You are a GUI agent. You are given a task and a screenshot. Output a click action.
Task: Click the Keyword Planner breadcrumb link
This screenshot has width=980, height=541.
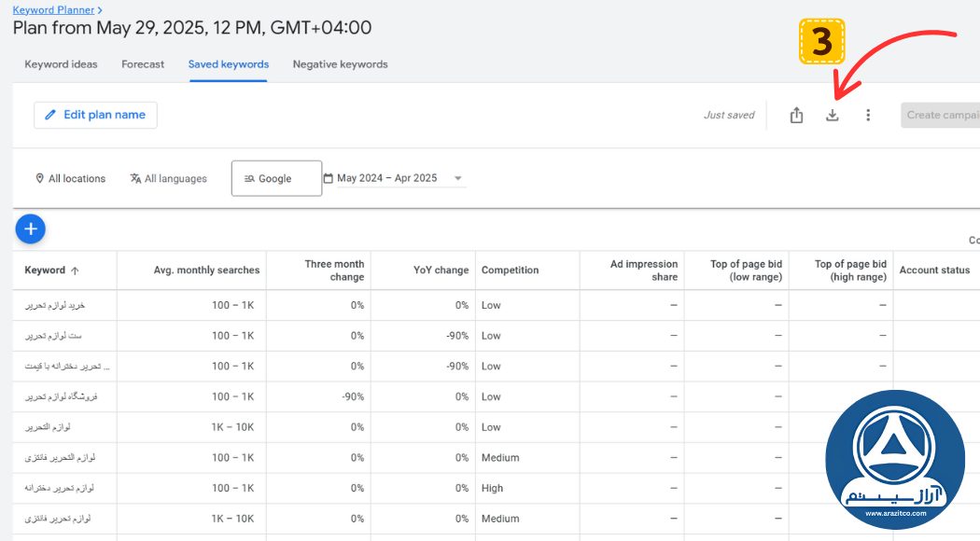(x=52, y=9)
